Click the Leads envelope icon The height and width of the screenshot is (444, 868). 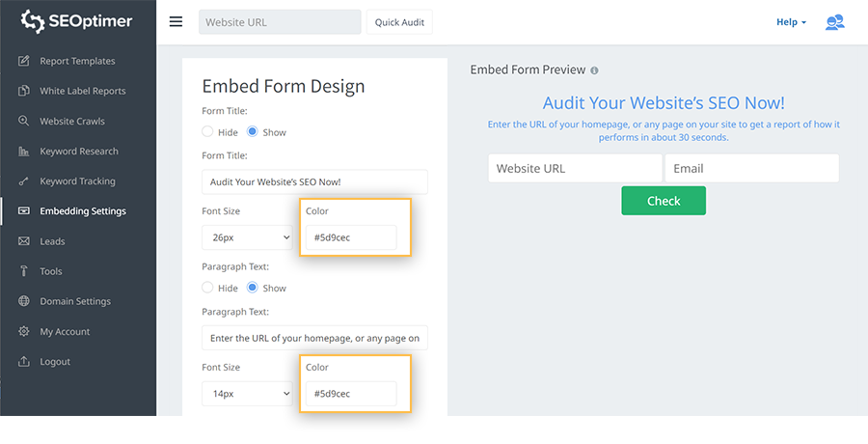[23, 241]
